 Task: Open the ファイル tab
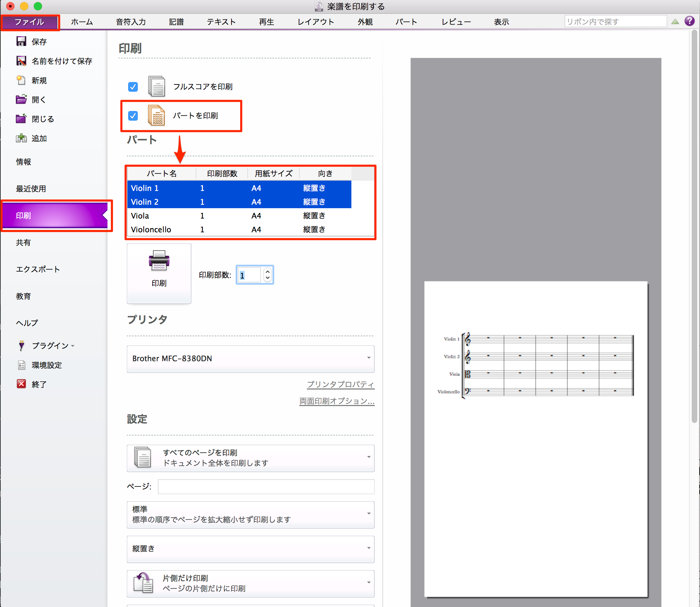(30, 22)
